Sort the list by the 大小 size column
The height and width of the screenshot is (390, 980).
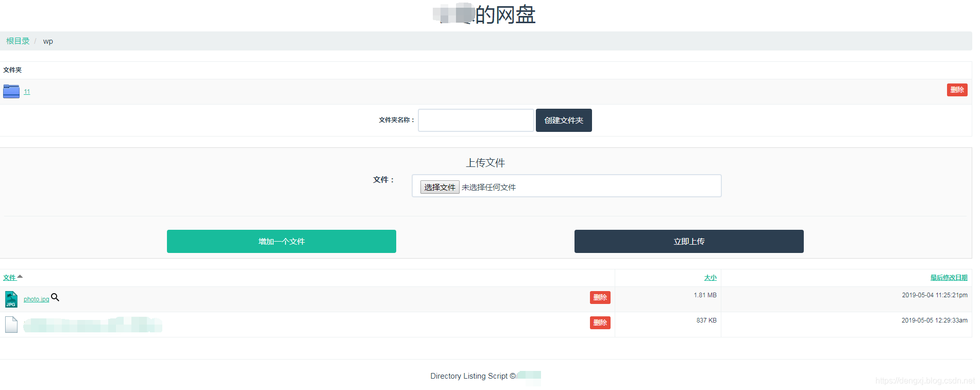(710, 278)
